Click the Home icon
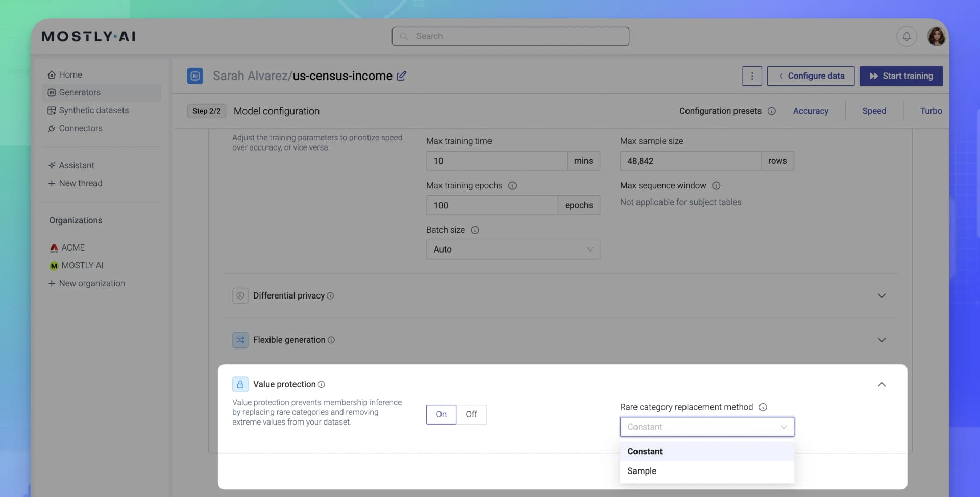The image size is (980, 497). [52, 74]
